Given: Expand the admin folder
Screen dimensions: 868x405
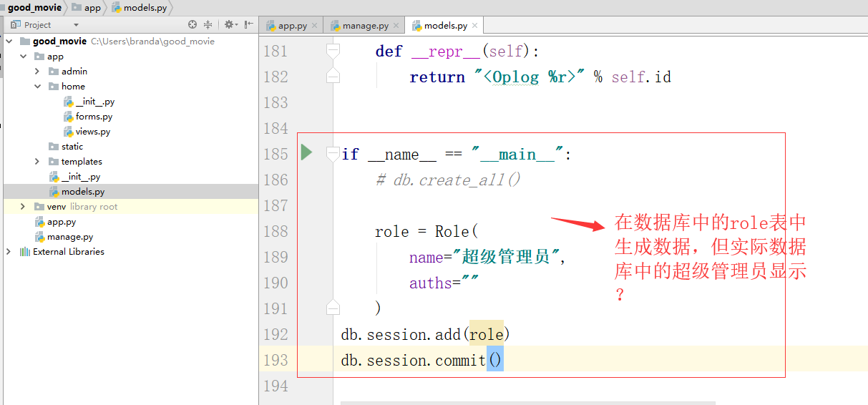Looking at the screenshot, I should 37,72.
